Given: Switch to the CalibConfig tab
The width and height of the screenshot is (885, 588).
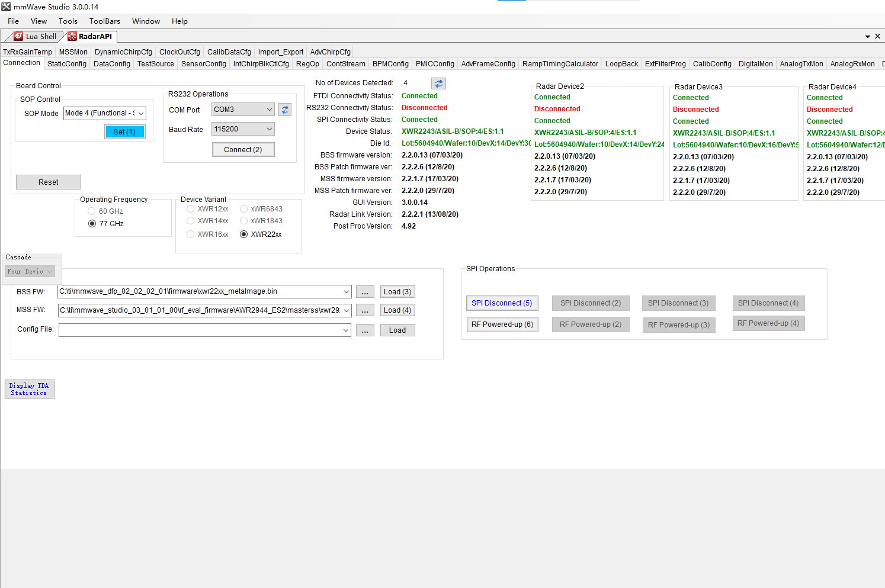Looking at the screenshot, I should coord(712,64).
